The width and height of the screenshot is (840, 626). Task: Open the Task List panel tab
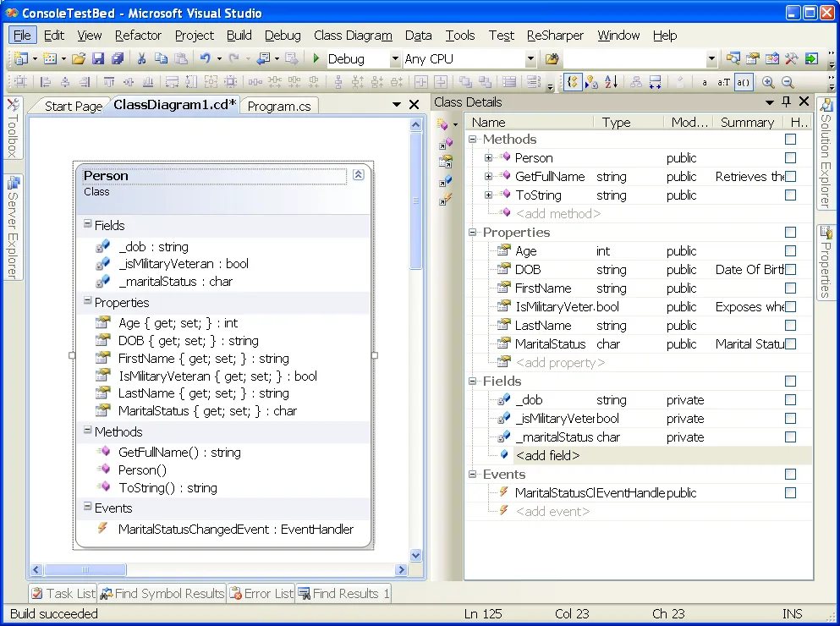[x=63, y=593]
